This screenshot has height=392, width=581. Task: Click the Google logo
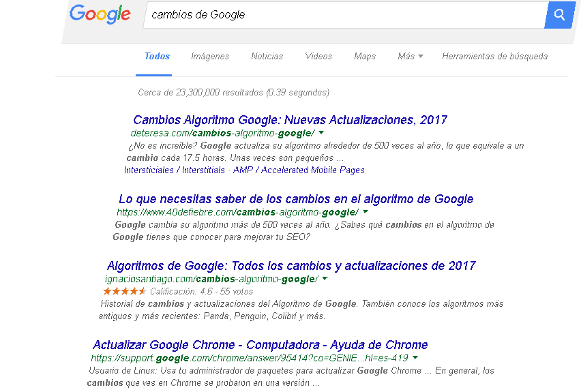pos(100,14)
